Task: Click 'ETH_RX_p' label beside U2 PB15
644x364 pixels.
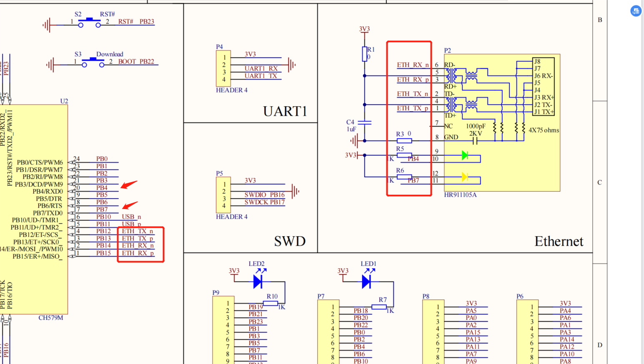Action: [x=138, y=253]
